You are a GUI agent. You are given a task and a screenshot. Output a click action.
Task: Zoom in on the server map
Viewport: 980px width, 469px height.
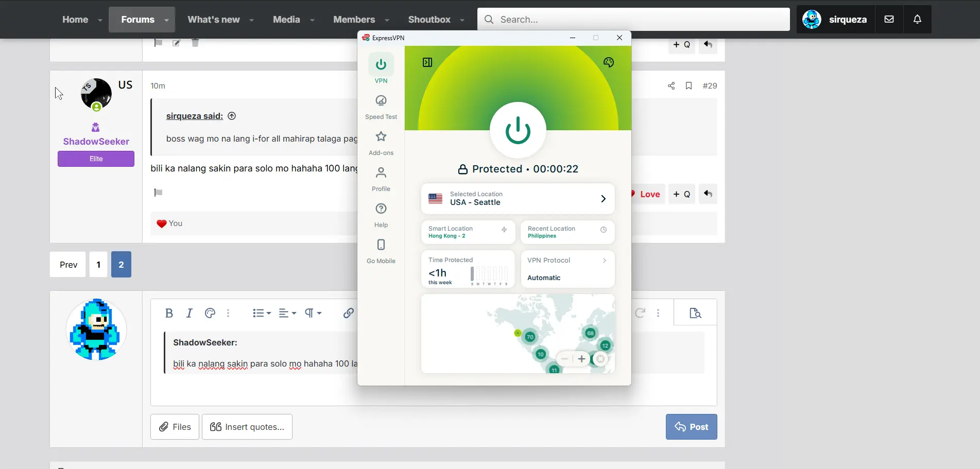(581, 359)
